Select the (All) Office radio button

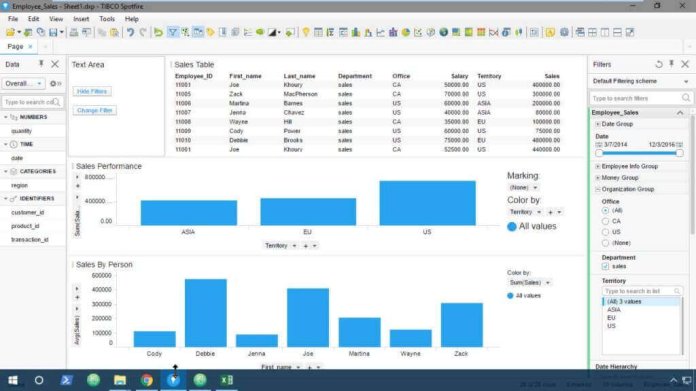pos(605,210)
